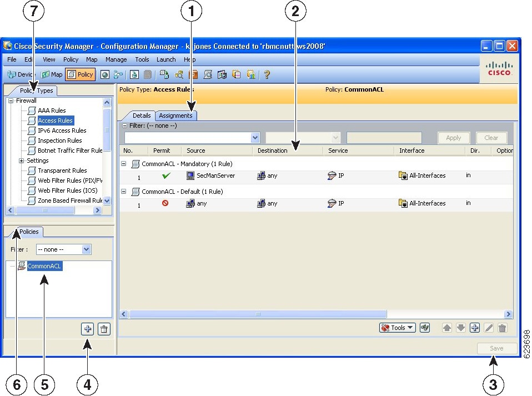Click the globe icon next to Policy button
Image resolution: width=532 pixels, height=396 pixels.
click(x=105, y=74)
